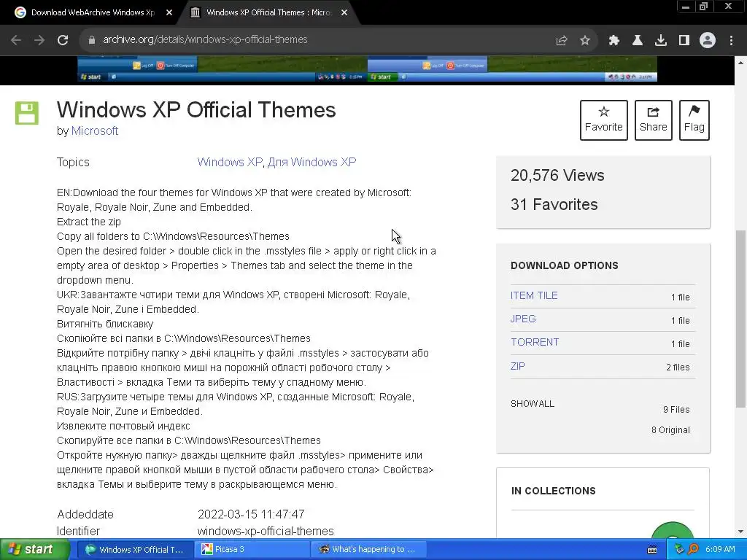Click the Windows XP Official Themes title

click(x=196, y=110)
